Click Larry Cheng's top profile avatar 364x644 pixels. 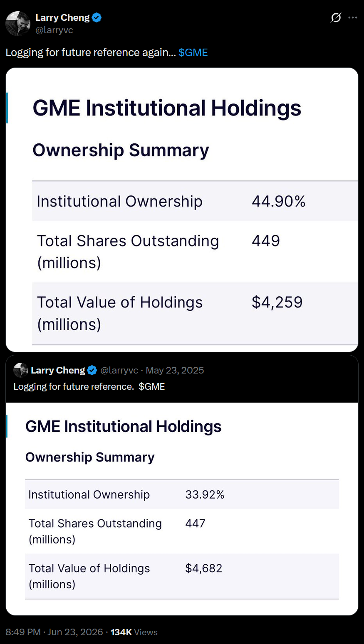click(17, 24)
